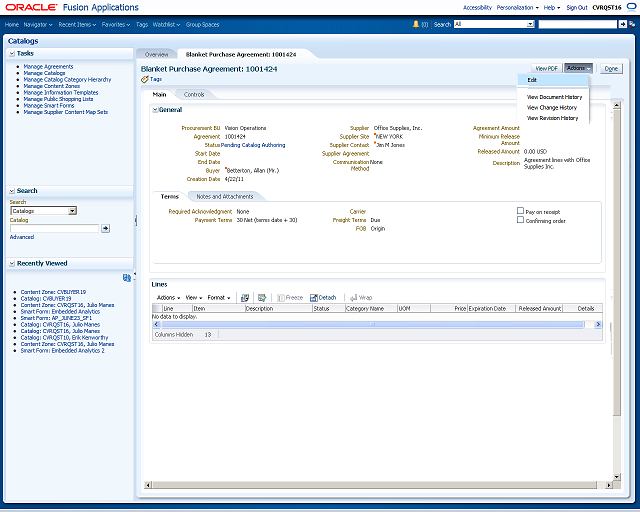The height and width of the screenshot is (512, 640).
Task: Open the Personalization menu
Action: point(518,7)
